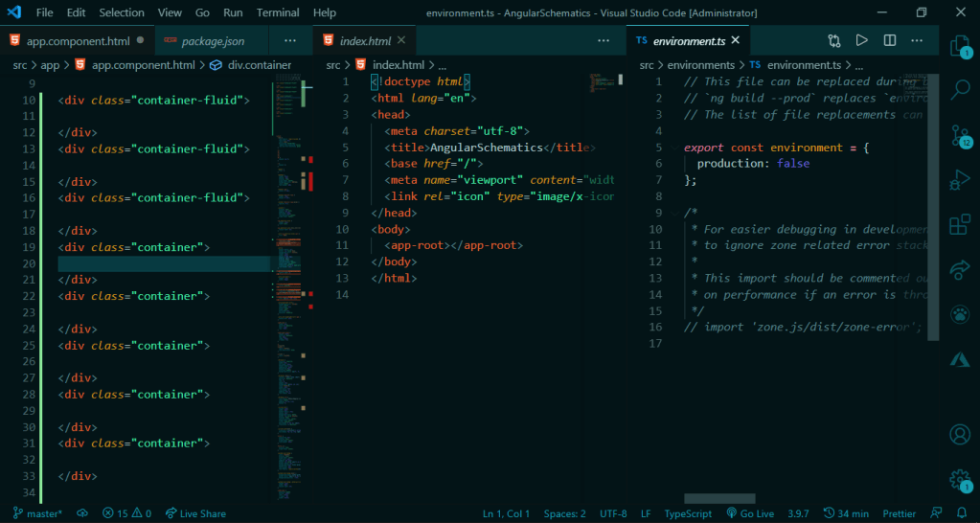The width and height of the screenshot is (980, 523).
Task: Toggle Go Live server in status bar
Action: click(750, 513)
